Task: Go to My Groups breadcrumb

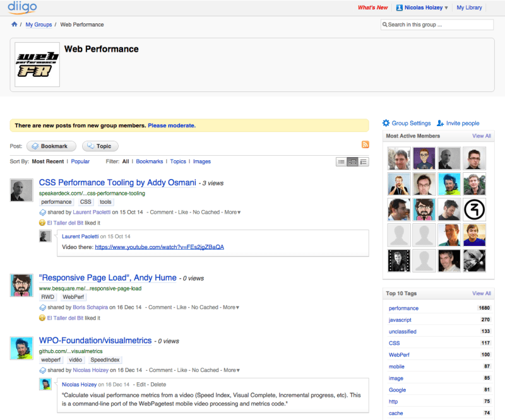Action: [39, 25]
